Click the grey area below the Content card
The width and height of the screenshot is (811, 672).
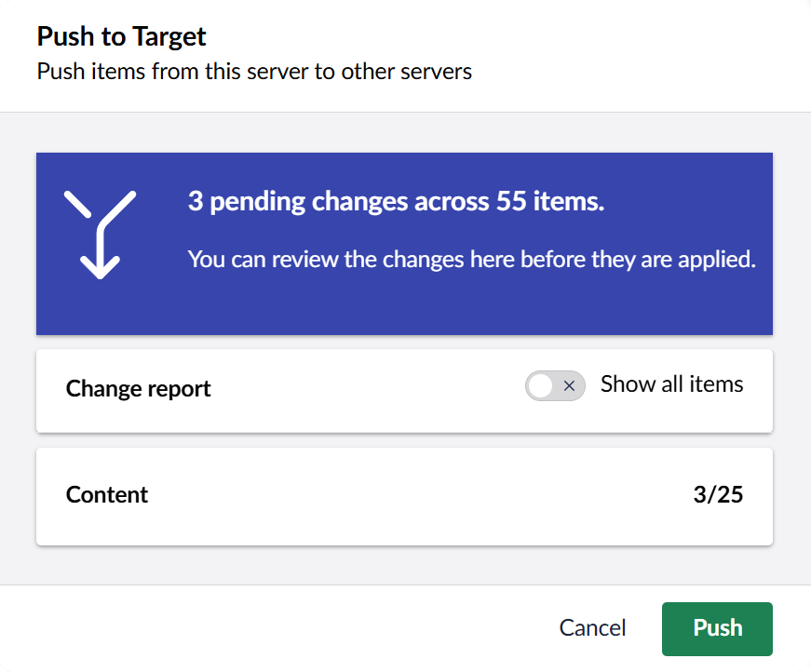(404, 564)
